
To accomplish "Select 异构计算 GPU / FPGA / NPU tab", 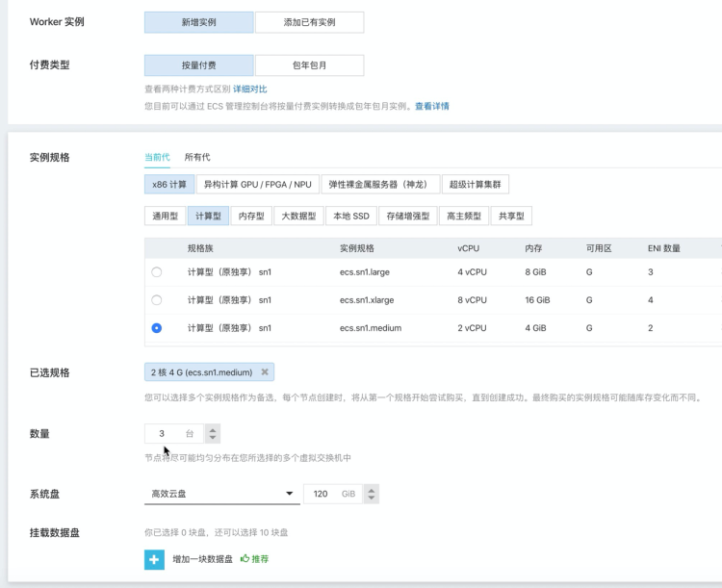I will coord(258,184).
